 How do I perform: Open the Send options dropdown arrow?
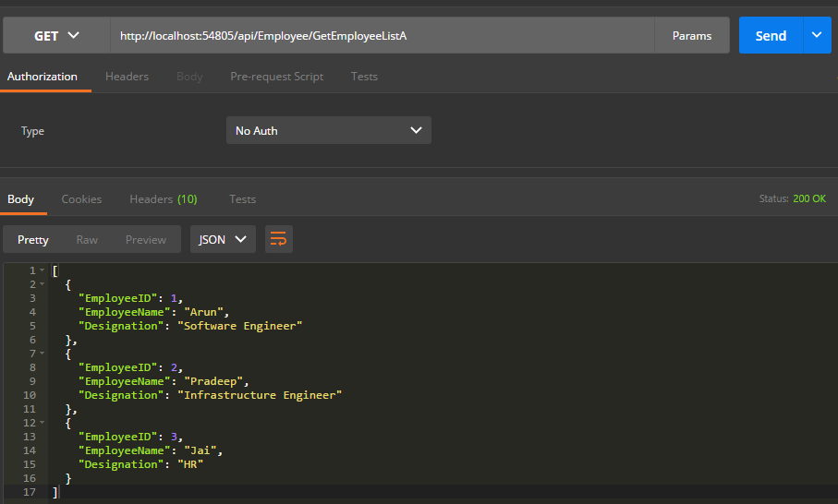pyautogui.click(x=817, y=36)
